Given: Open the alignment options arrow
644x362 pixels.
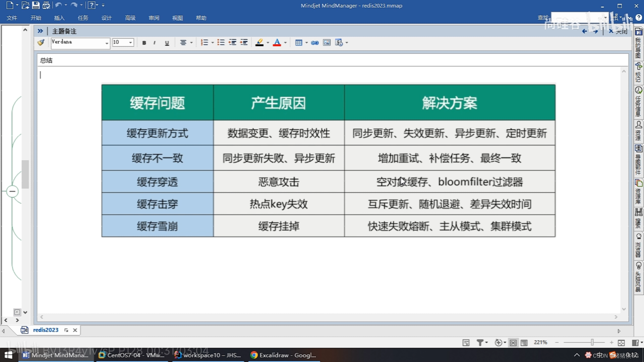Looking at the screenshot, I should (x=191, y=43).
